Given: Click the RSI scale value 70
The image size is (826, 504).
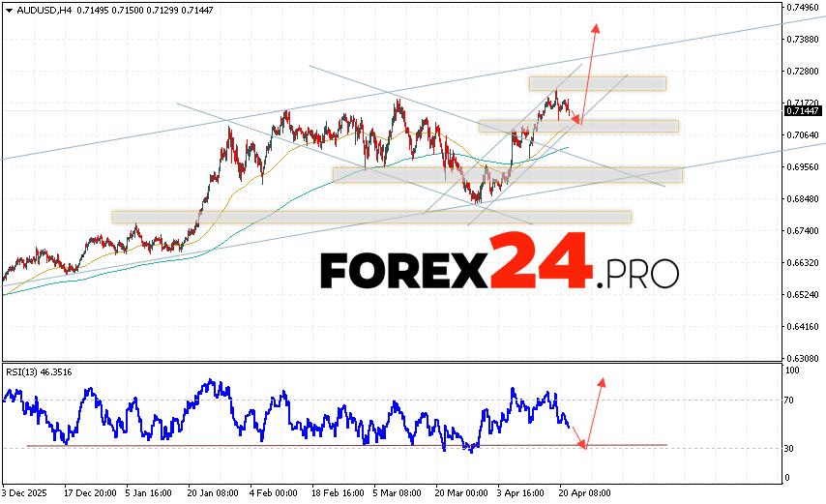Looking at the screenshot, I should [790, 400].
